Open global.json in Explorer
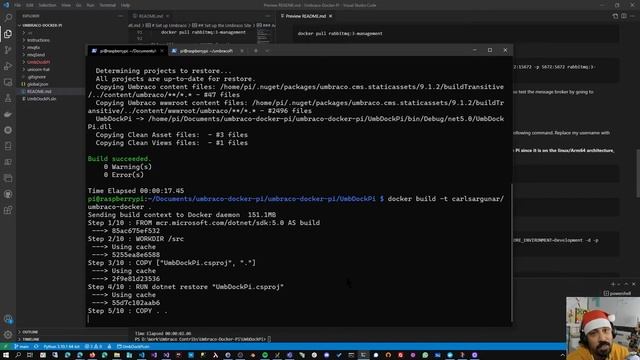The width and height of the screenshot is (640, 360). coord(37,84)
